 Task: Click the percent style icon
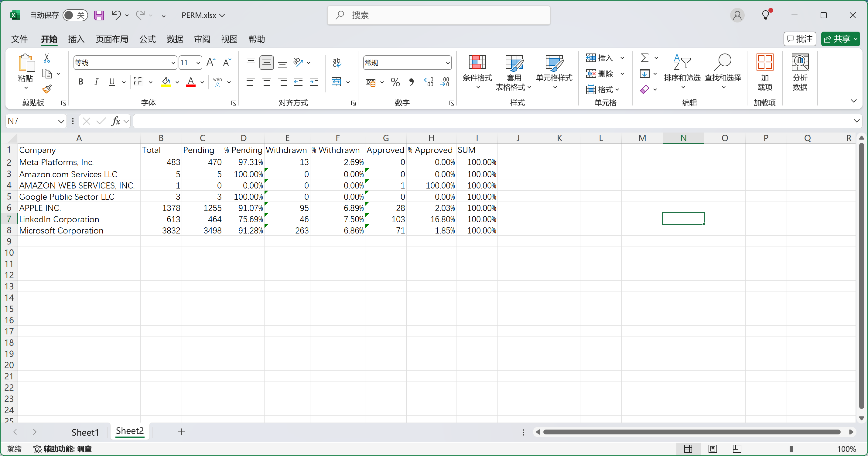coord(395,82)
